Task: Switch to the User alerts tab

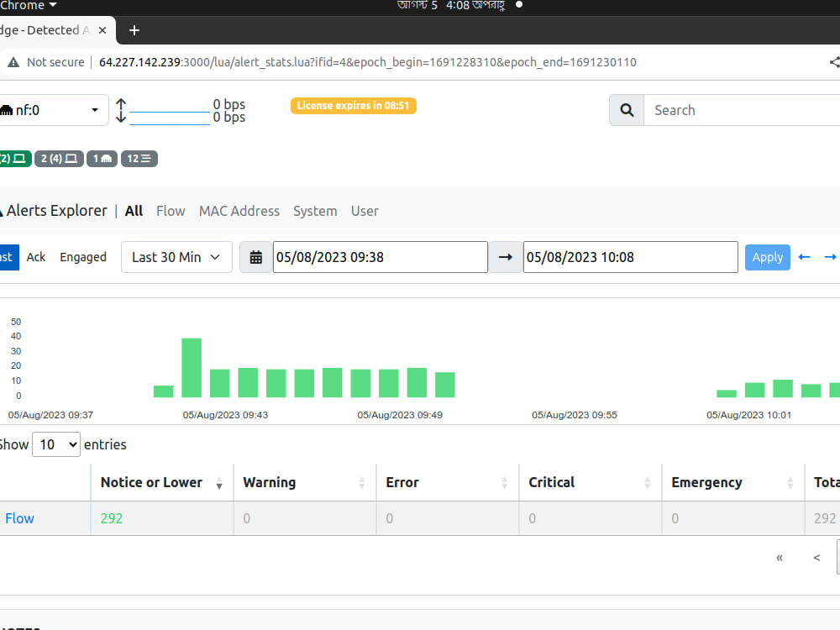Action: click(365, 211)
